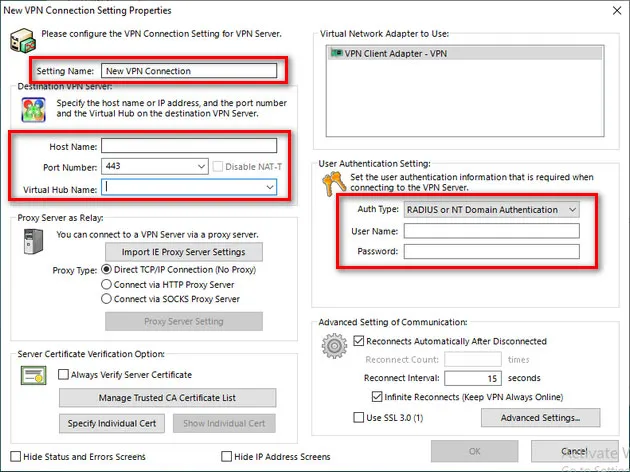Click the certificate icon in verification section
This screenshot has width=630, height=472.
(x=33, y=378)
